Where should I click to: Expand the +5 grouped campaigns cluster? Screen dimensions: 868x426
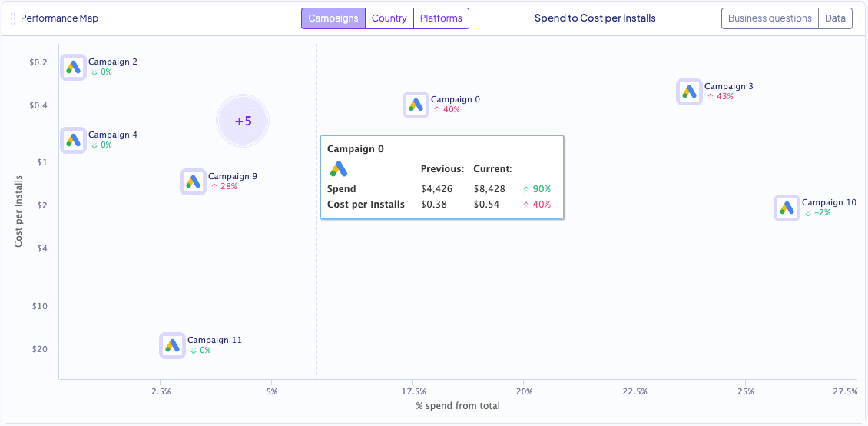pyautogui.click(x=244, y=121)
